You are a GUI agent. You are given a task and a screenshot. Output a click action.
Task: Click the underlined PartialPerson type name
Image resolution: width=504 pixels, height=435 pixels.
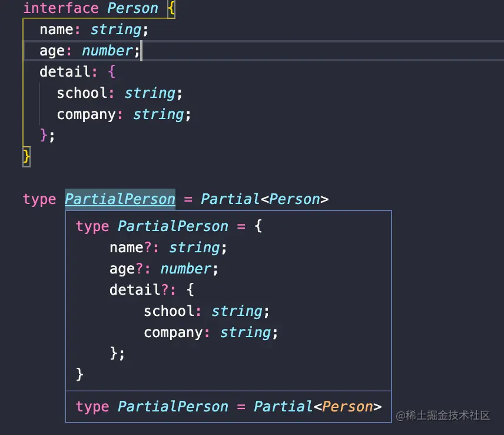point(120,199)
